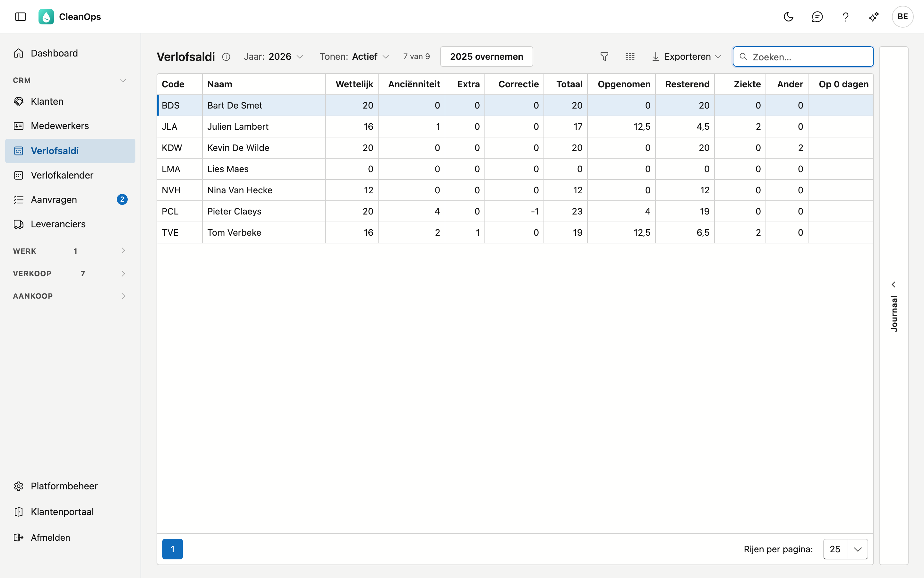
Task: Click the Verlofsaldi info icon
Action: 226,57
